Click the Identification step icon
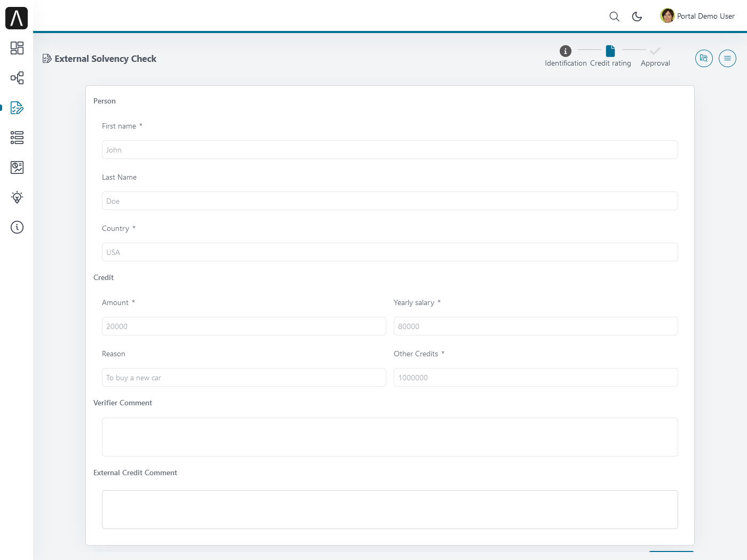747x560 pixels. 566,51
